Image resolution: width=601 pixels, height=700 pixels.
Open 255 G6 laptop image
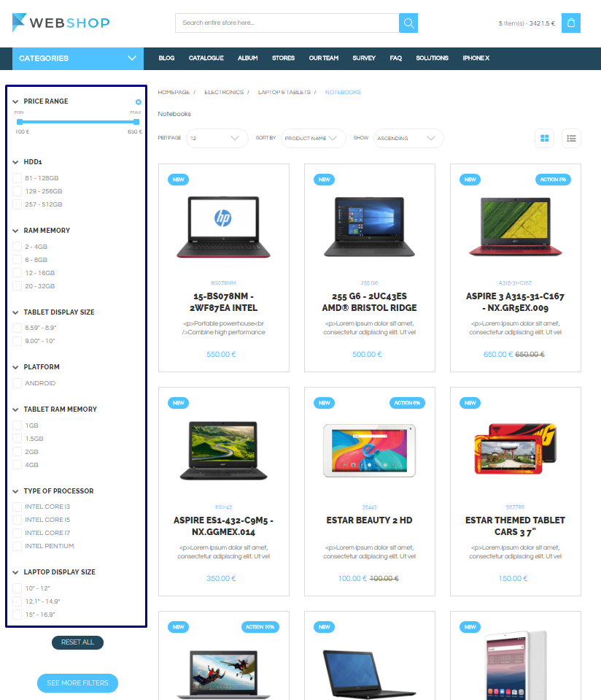click(x=370, y=227)
